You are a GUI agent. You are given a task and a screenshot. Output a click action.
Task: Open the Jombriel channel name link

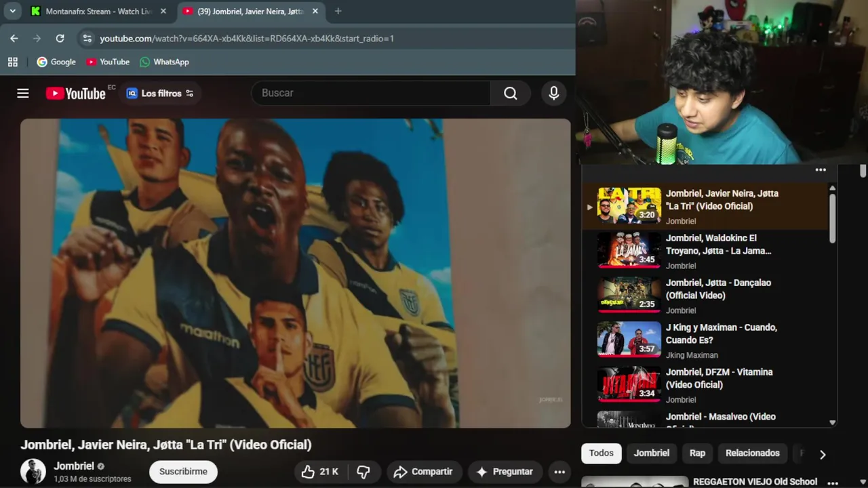tap(74, 466)
